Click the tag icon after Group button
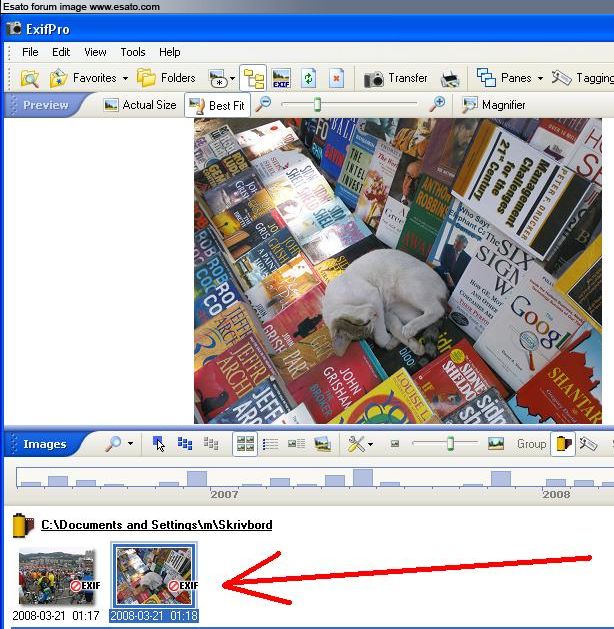 [x=588, y=444]
